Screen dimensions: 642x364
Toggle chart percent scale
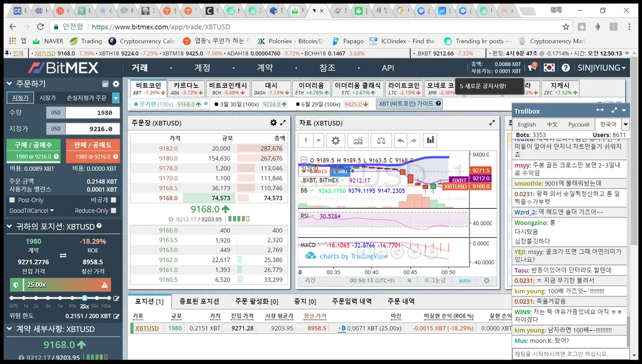[x=409, y=281]
